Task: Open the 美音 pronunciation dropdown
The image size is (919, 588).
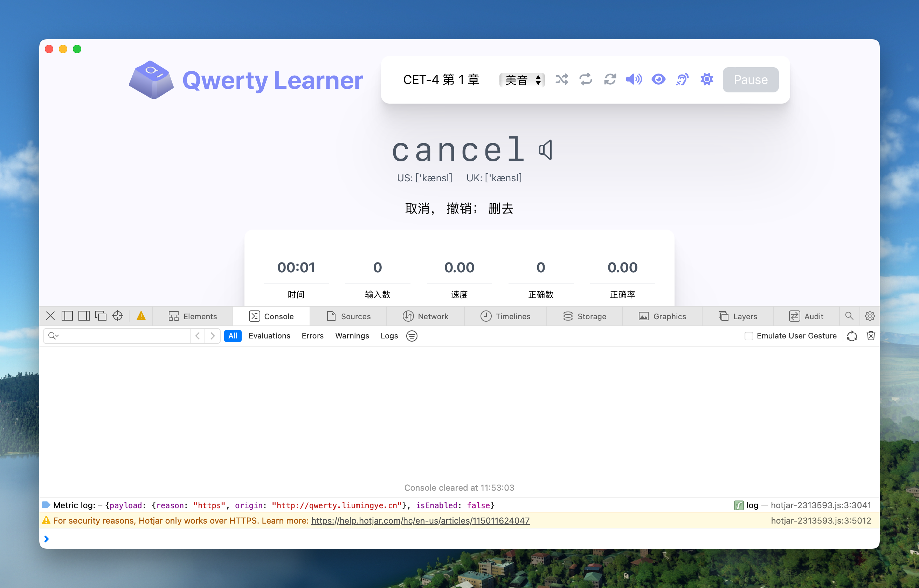Action: click(x=522, y=80)
